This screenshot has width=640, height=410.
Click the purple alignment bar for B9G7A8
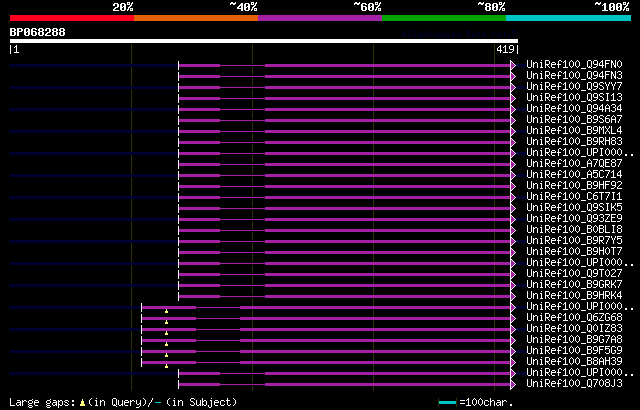pos(326,341)
